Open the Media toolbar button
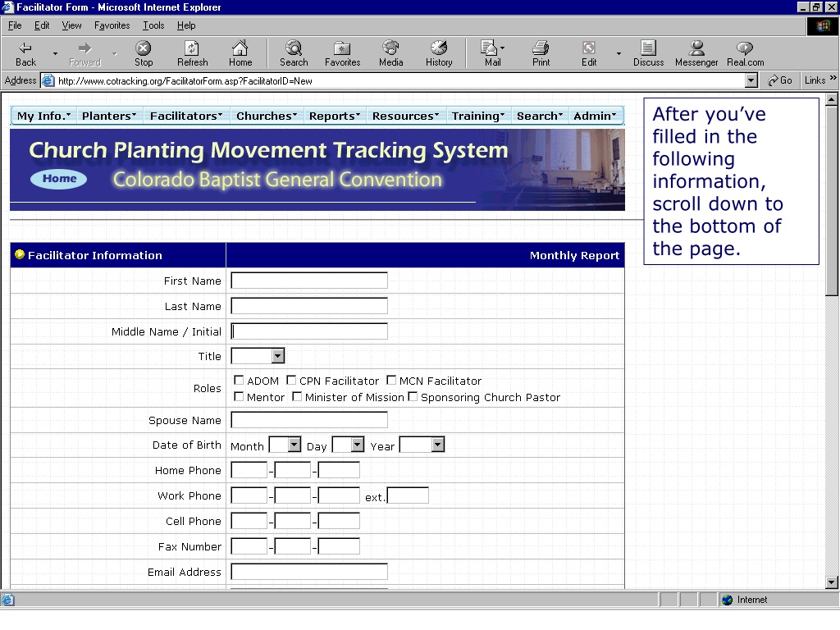The image size is (840, 630). point(390,53)
